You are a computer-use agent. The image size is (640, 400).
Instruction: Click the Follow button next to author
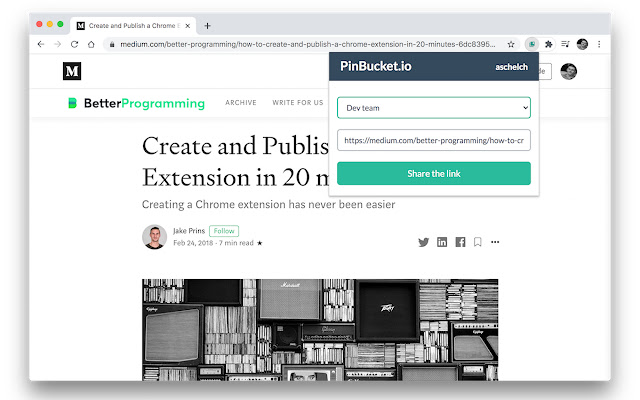pyautogui.click(x=224, y=231)
